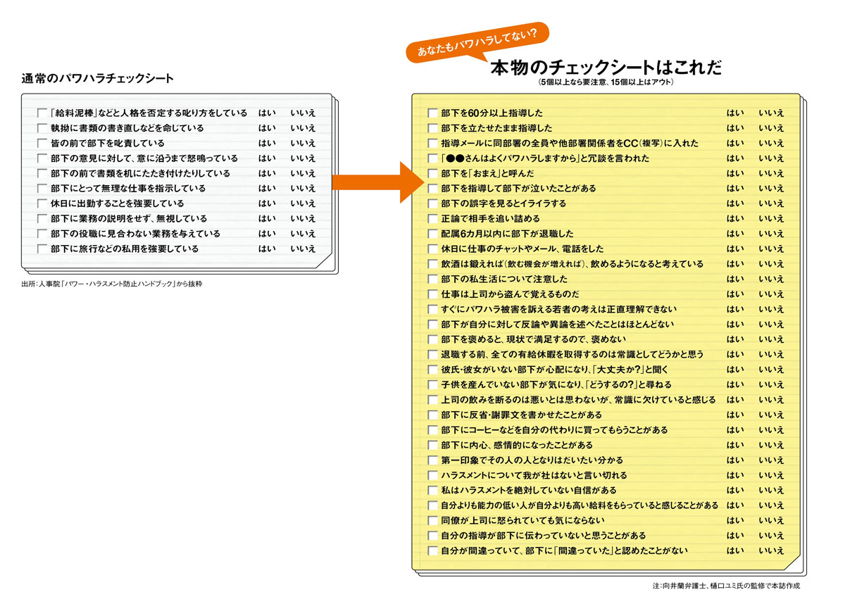Screen dimensions: 845x616
Task: Select いいえ for 部下に反省・謝罪文を書かせたことがある
Action: click(772, 415)
